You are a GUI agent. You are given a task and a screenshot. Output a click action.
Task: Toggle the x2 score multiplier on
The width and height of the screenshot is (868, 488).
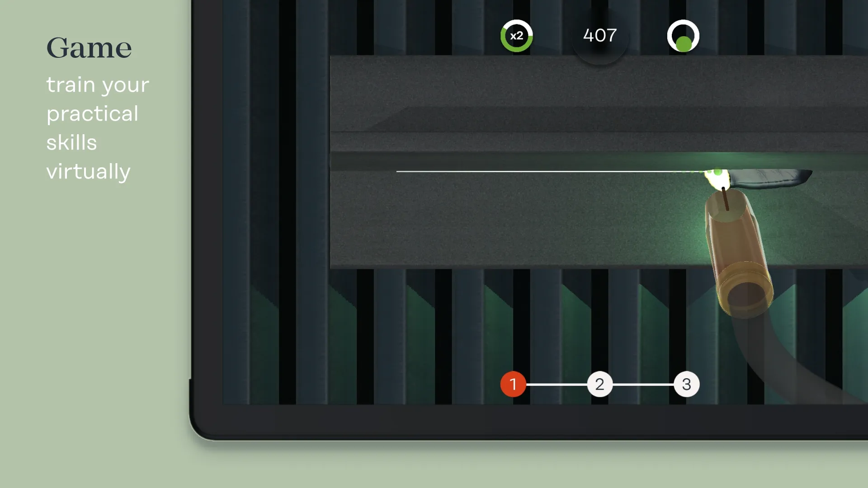[x=516, y=35]
